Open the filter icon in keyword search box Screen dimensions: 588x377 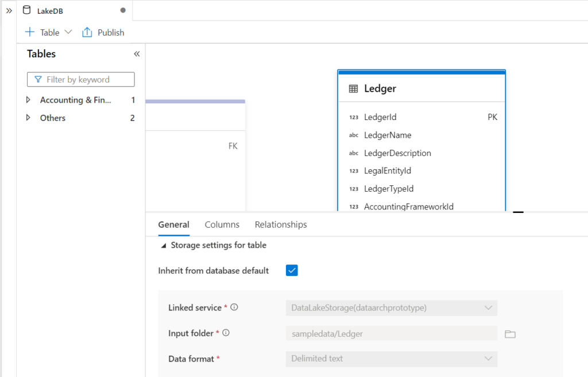[x=37, y=79]
